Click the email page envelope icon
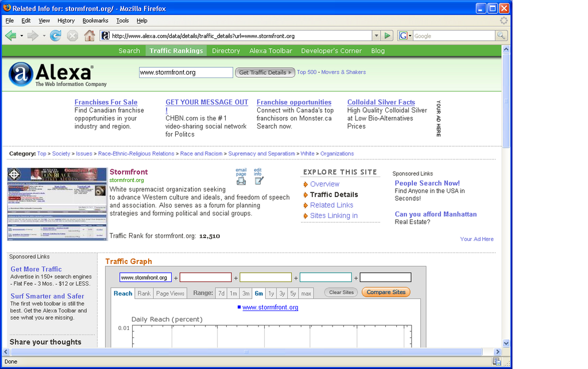588x369 pixels. click(x=241, y=181)
